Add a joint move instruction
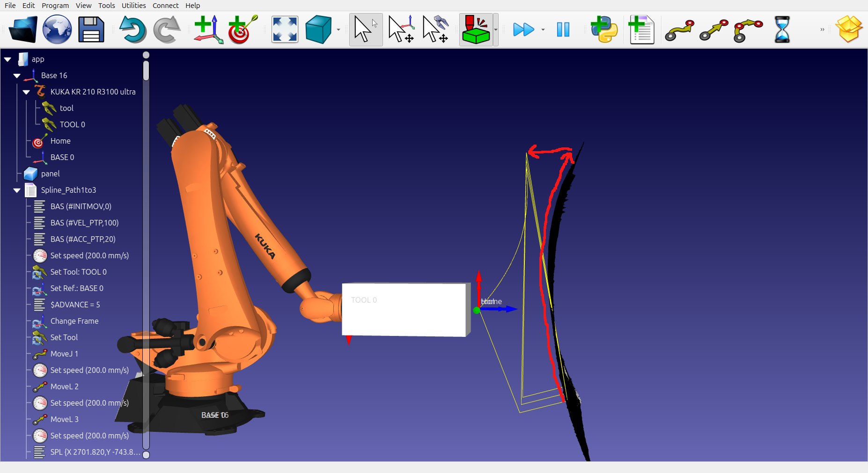This screenshot has height=473, width=868. click(679, 30)
